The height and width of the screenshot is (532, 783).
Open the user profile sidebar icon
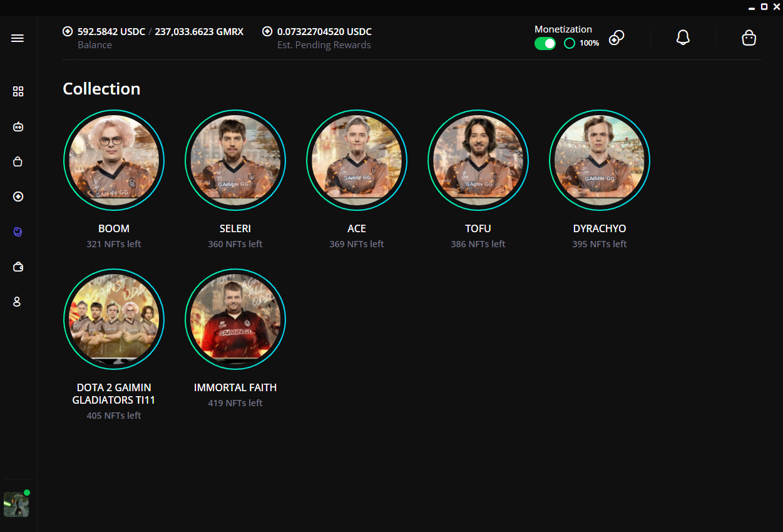pyautogui.click(x=18, y=302)
